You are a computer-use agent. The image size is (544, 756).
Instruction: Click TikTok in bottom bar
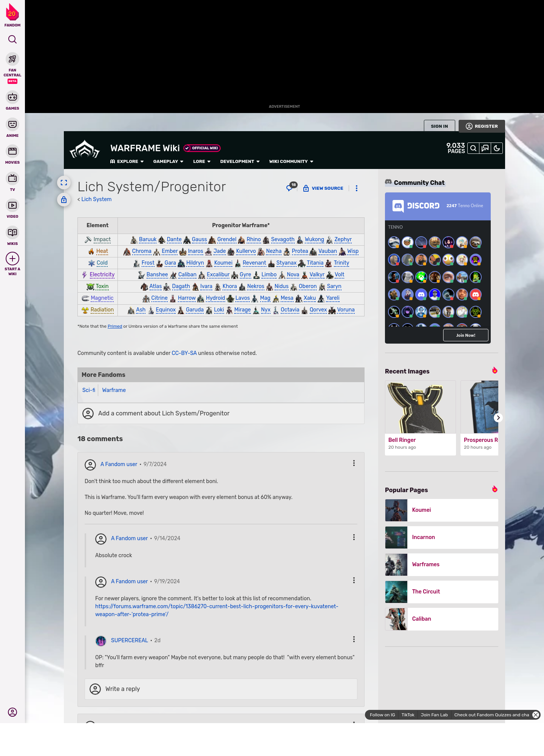point(408,715)
